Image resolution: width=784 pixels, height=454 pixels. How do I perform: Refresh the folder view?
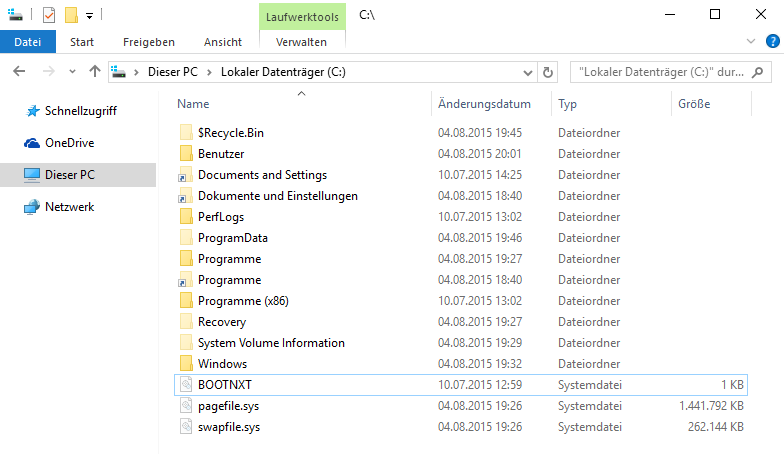point(548,72)
